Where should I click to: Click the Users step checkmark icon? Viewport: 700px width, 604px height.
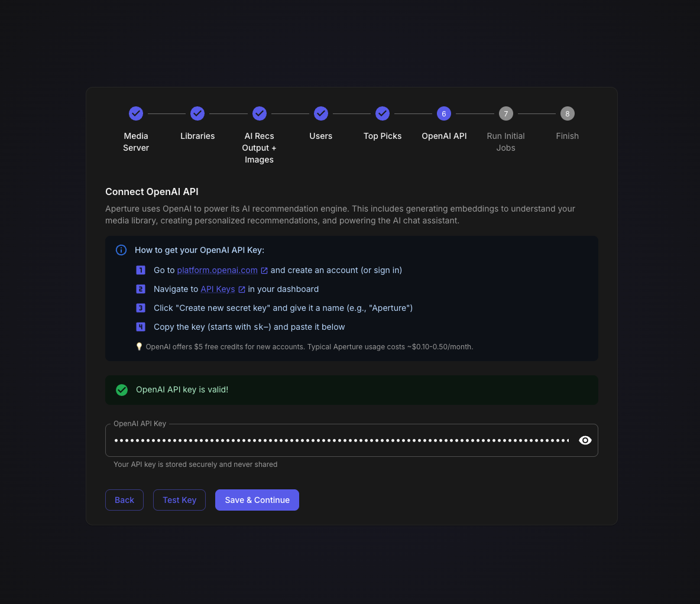pyautogui.click(x=321, y=113)
